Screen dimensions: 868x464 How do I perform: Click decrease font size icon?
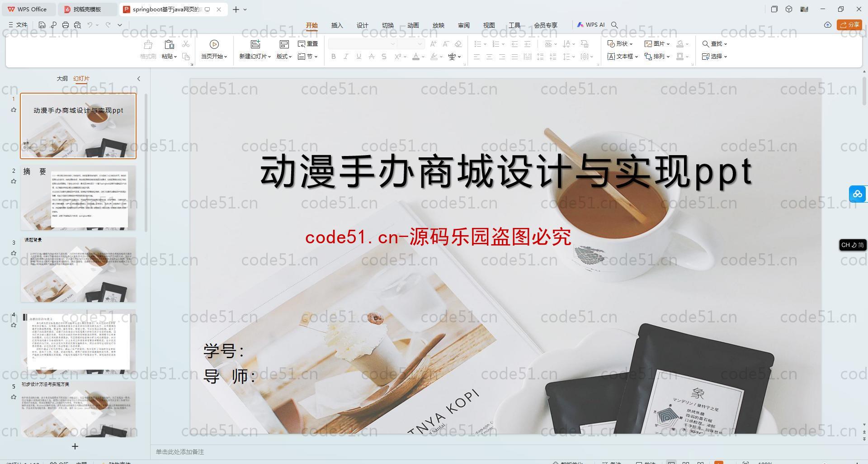(446, 44)
